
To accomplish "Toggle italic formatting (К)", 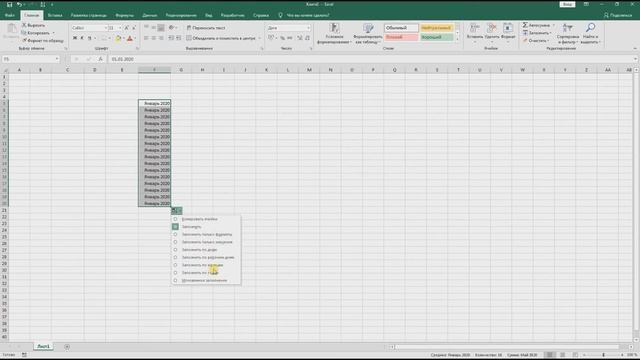I will pos(82,38).
